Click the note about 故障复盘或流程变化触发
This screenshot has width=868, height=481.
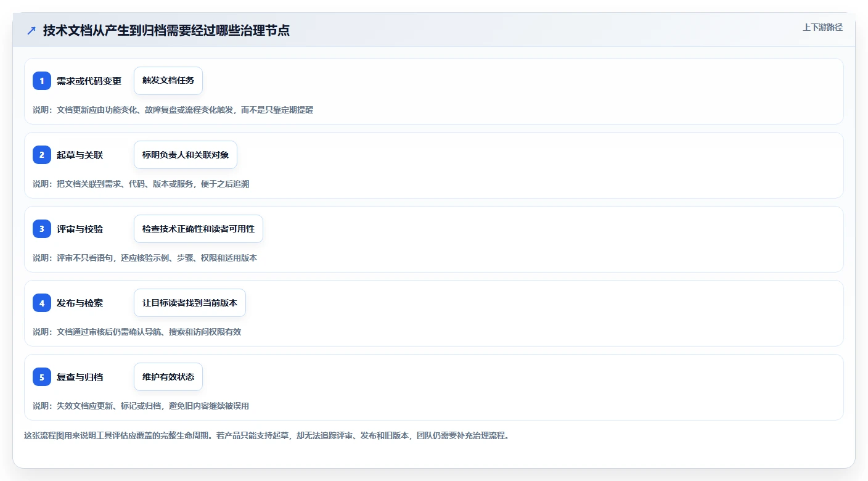coord(173,110)
